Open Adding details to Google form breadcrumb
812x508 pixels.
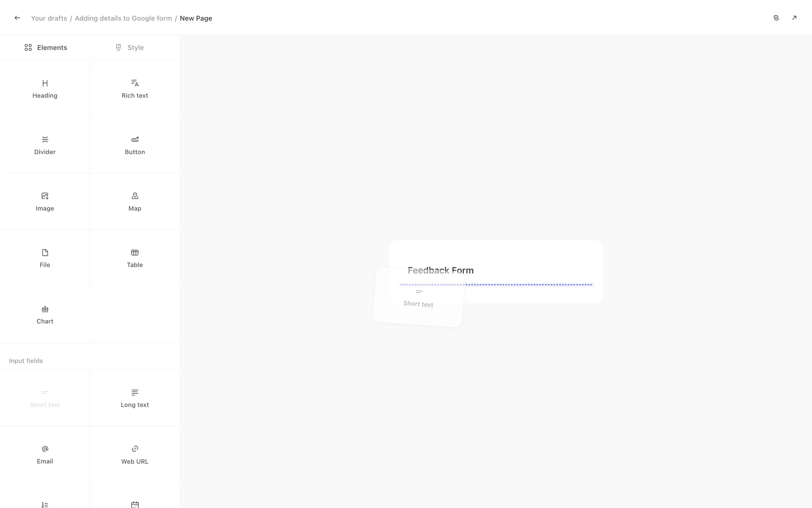tap(123, 18)
